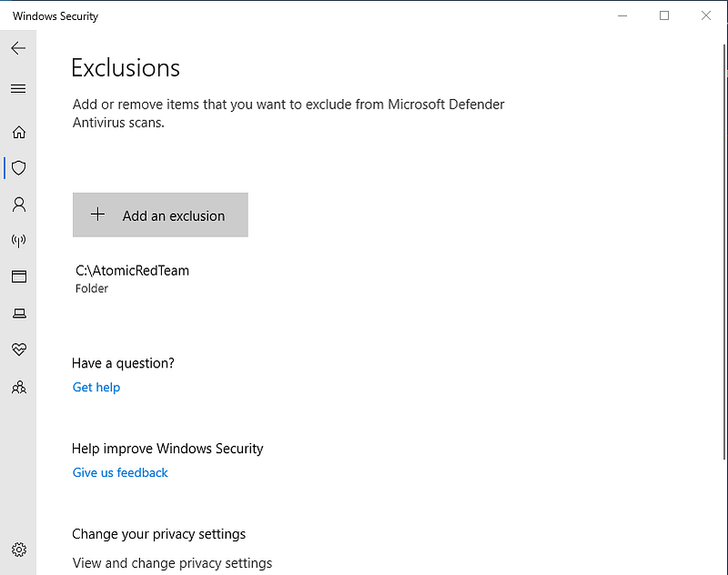Click the 'Have a question?' heading
Screen dimensions: 728x575
(123, 363)
